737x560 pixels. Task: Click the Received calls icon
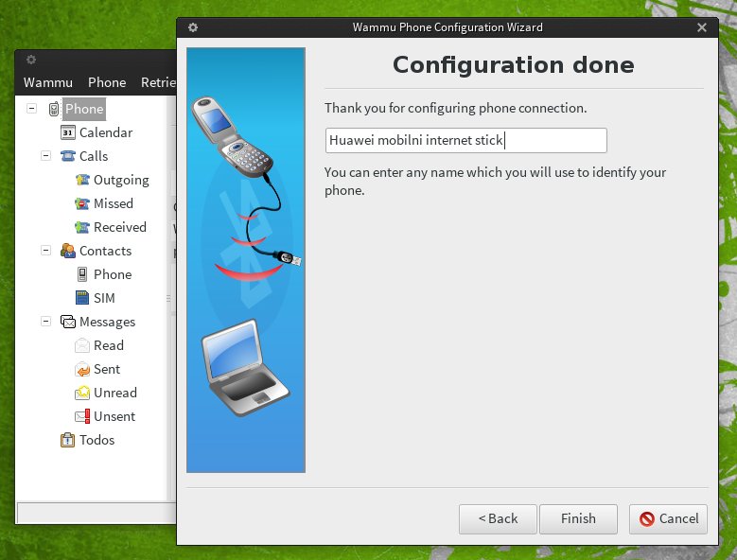[82, 227]
